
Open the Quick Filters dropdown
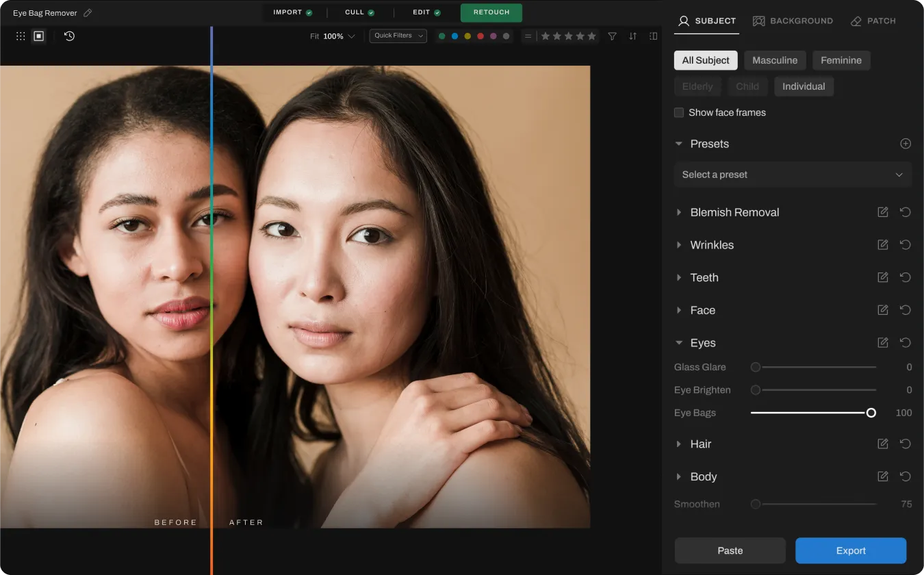(398, 36)
